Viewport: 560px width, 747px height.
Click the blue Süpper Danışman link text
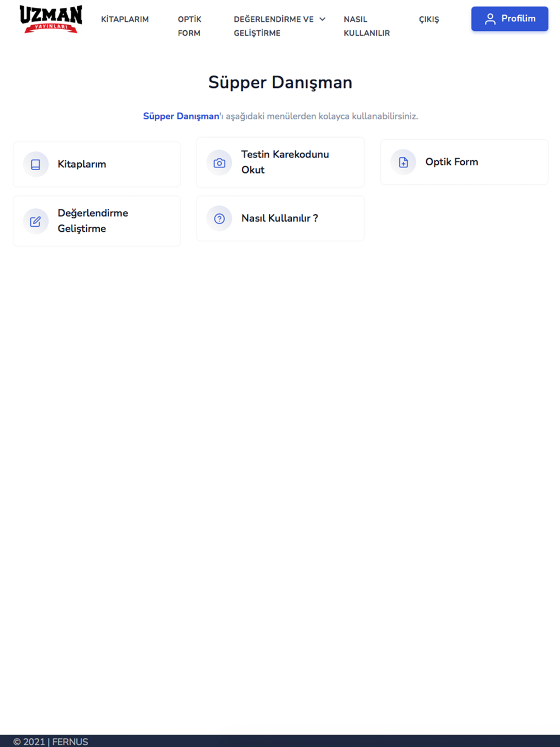pos(181,116)
